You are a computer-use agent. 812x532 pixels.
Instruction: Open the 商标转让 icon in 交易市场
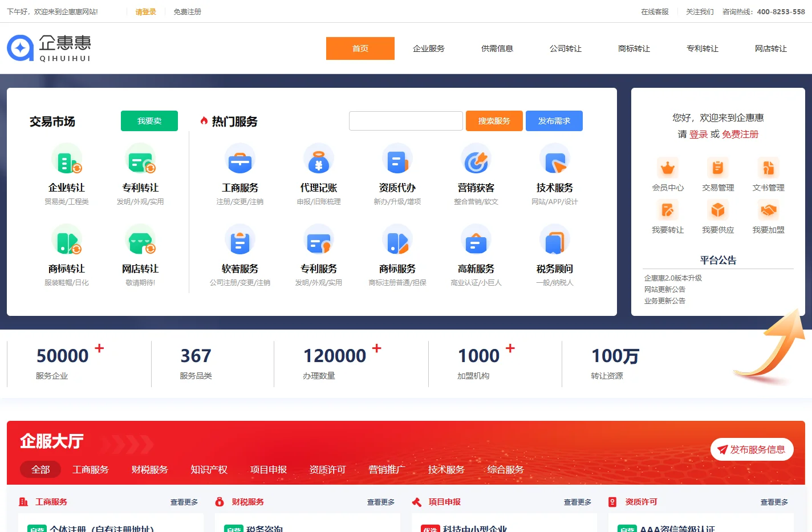click(x=67, y=240)
